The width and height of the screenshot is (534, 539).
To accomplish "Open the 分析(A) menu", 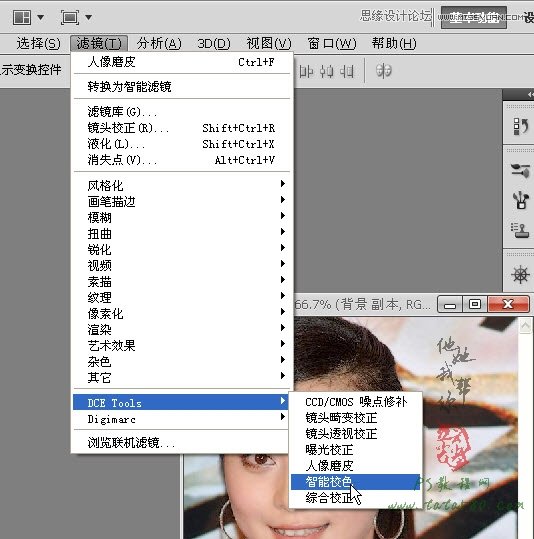I will coord(159,43).
